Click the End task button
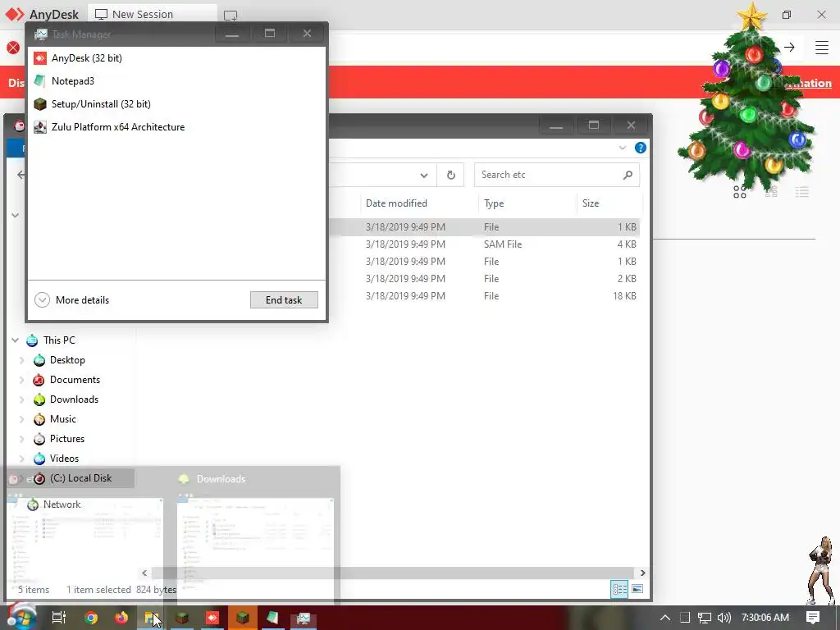This screenshot has height=630, width=840. point(284,300)
